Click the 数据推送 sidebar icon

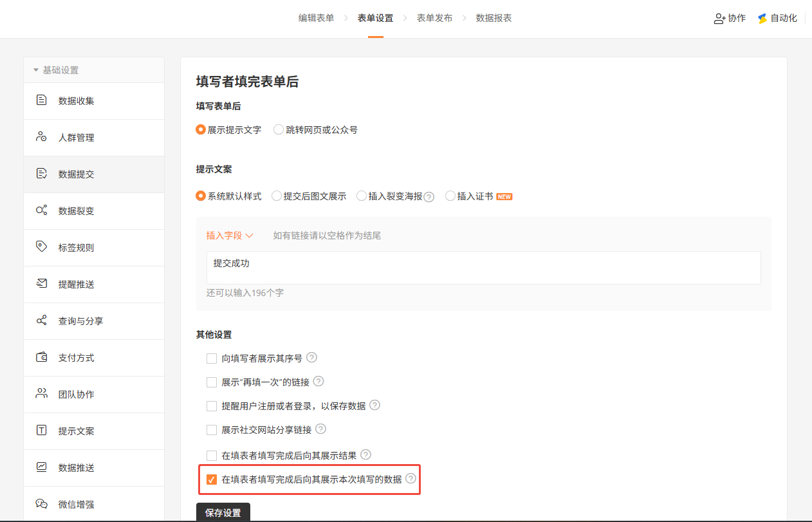(x=42, y=467)
